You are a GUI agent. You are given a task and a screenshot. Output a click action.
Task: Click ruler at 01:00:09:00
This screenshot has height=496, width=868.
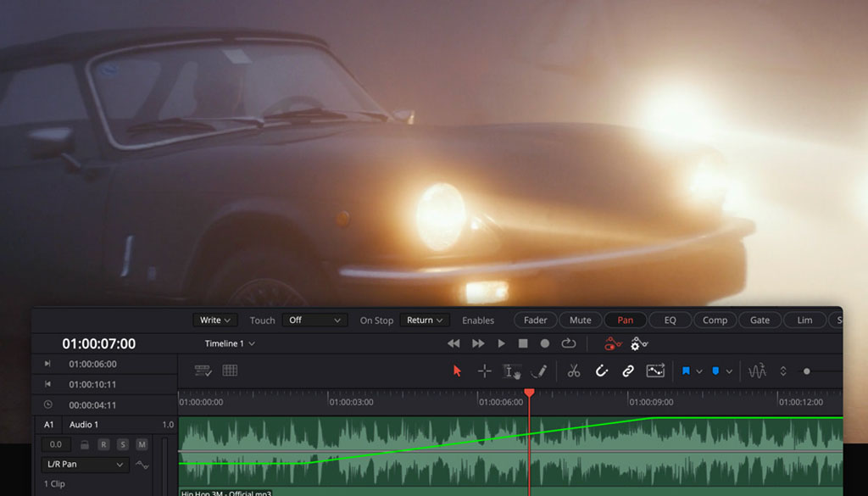pos(651,403)
